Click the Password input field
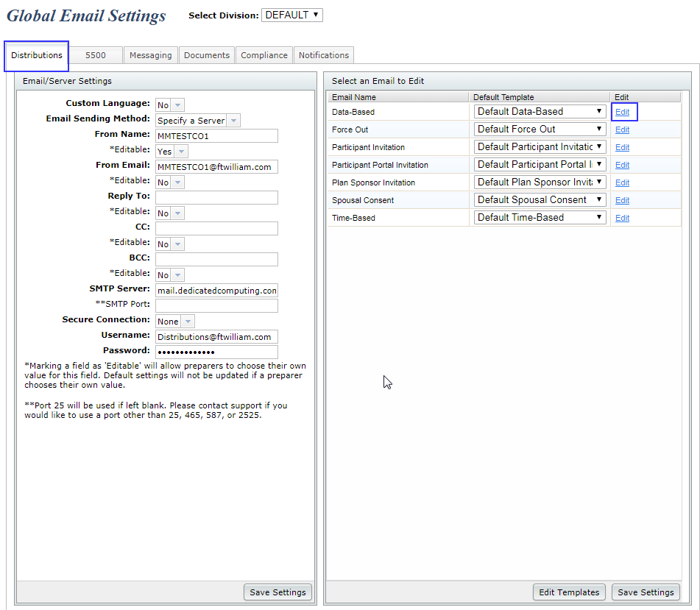 coord(216,352)
